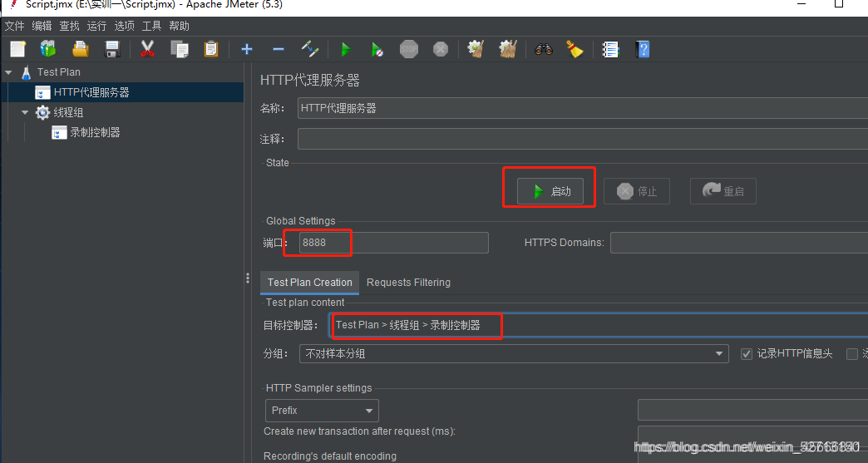Click the Stop toolbar icon

pos(408,49)
